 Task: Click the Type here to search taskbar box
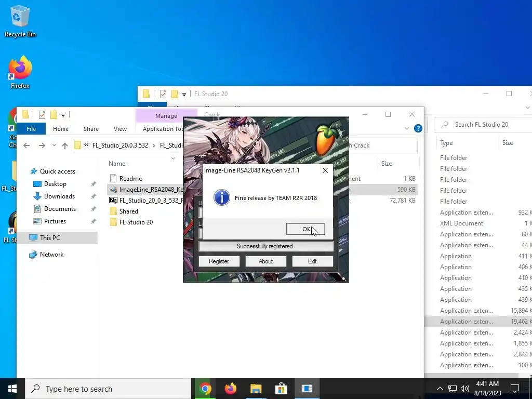[x=108, y=389]
